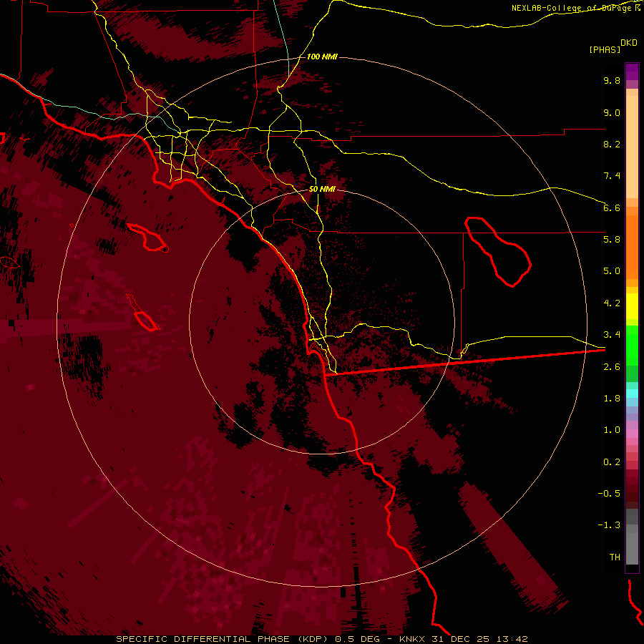
Task: Click the dark red band of the color bar
Action: [632, 489]
